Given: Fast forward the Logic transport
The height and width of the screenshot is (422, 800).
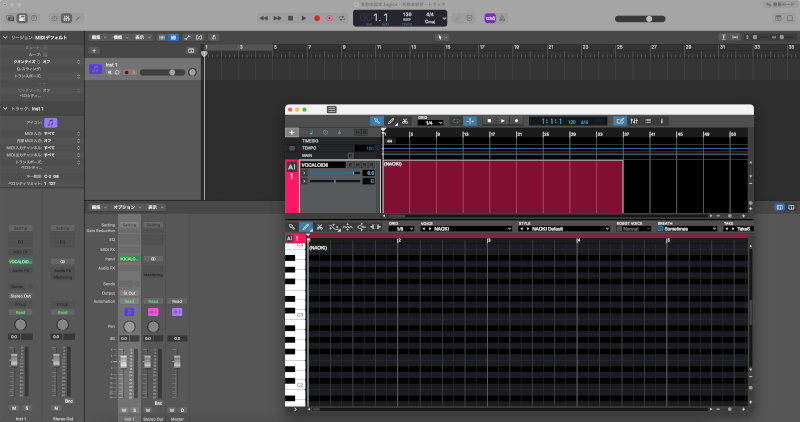Looking at the screenshot, I should pyautogui.click(x=277, y=18).
